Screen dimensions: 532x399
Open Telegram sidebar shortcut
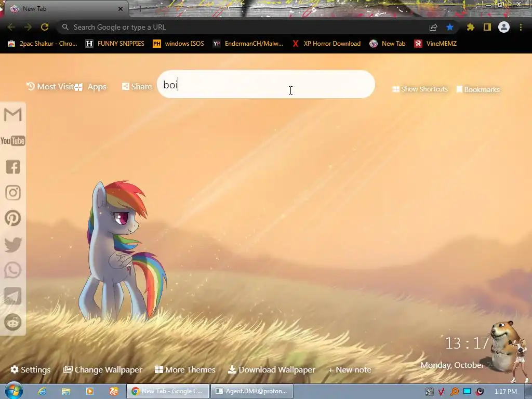pyautogui.click(x=13, y=296)
